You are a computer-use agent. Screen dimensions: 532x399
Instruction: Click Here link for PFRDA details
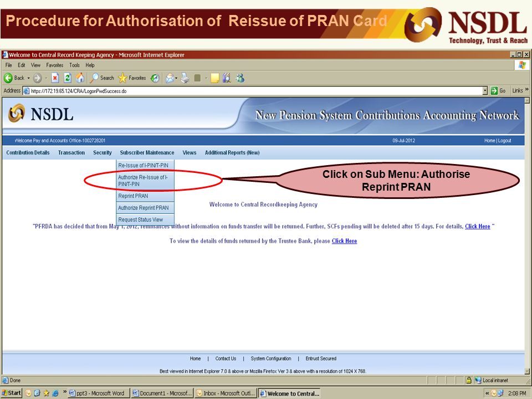point(477,226)
